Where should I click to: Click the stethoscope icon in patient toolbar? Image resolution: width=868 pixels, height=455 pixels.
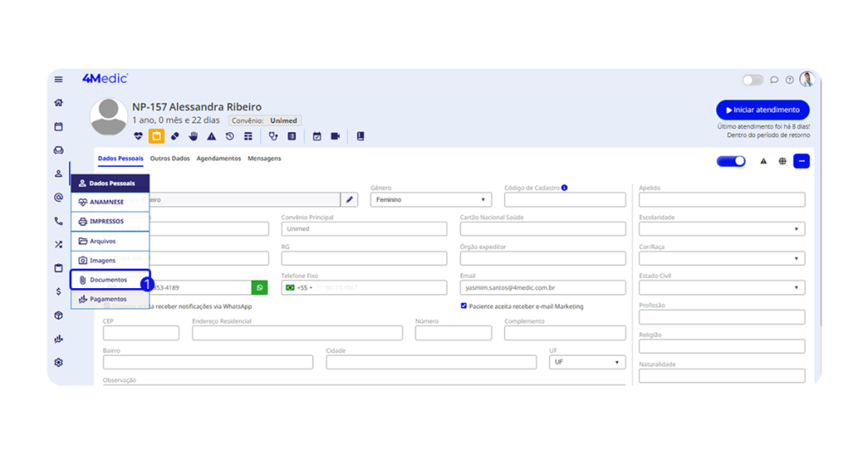coord(273,136)
